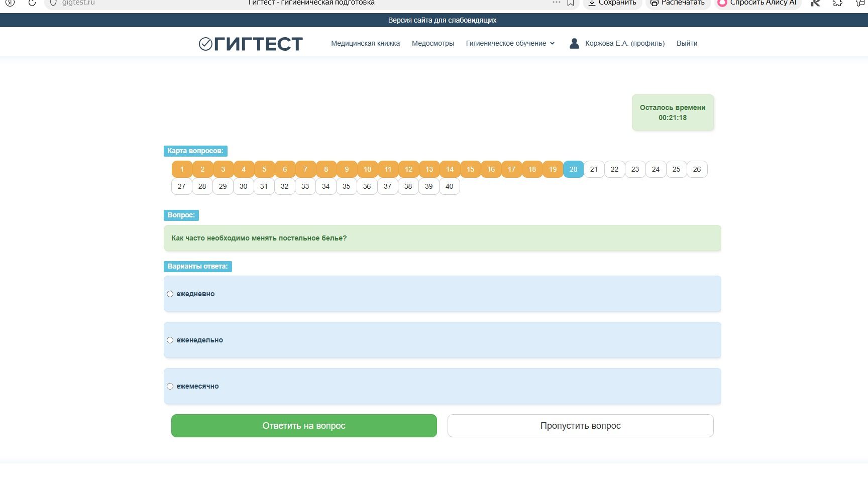Viewport: 868px width, 488px height.
Task: Click the Выйти logout link
Action: tap(687, 43)
